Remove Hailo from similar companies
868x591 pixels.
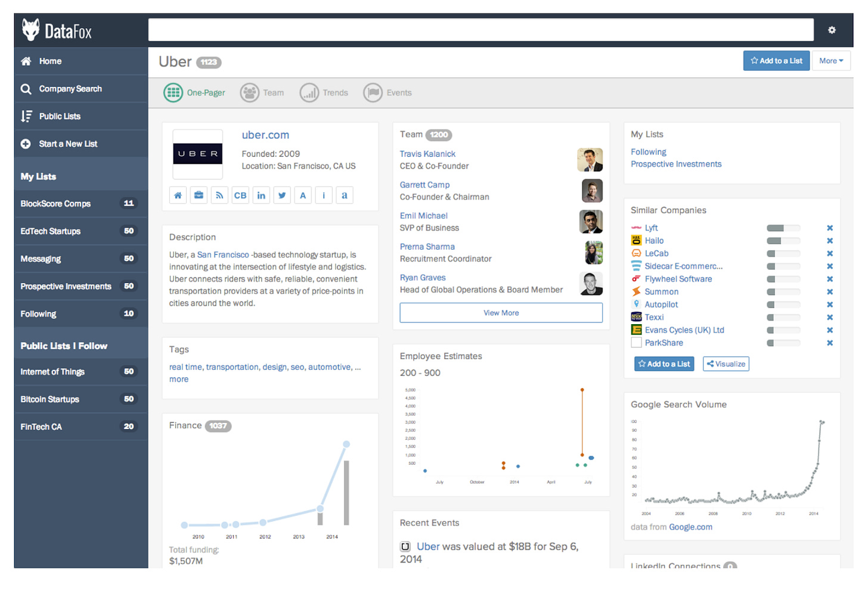click(829, 241)
